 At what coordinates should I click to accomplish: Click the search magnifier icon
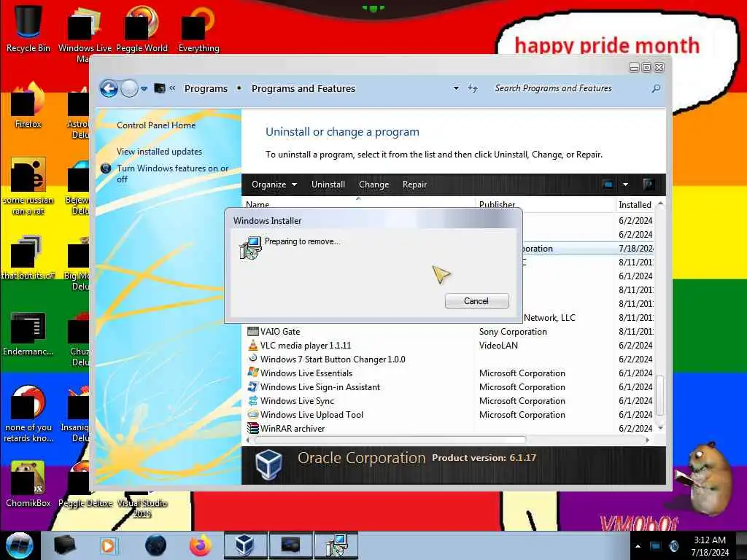tap(656, 88)
